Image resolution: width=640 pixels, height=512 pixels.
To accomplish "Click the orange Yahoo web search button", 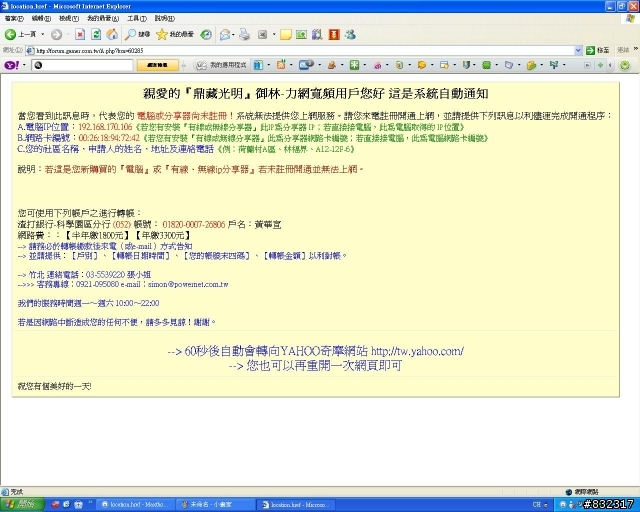I will 157,65.
